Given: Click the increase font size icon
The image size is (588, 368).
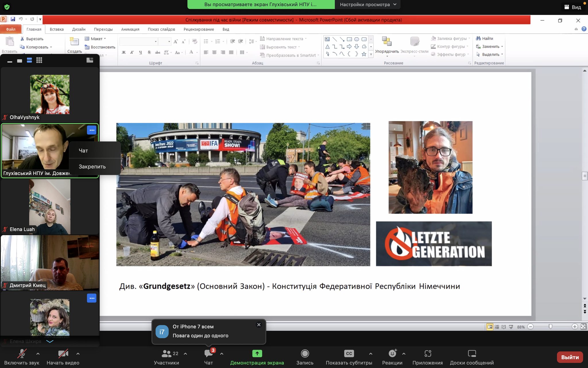Looking at the screenshot, I should tap(176, 42).
